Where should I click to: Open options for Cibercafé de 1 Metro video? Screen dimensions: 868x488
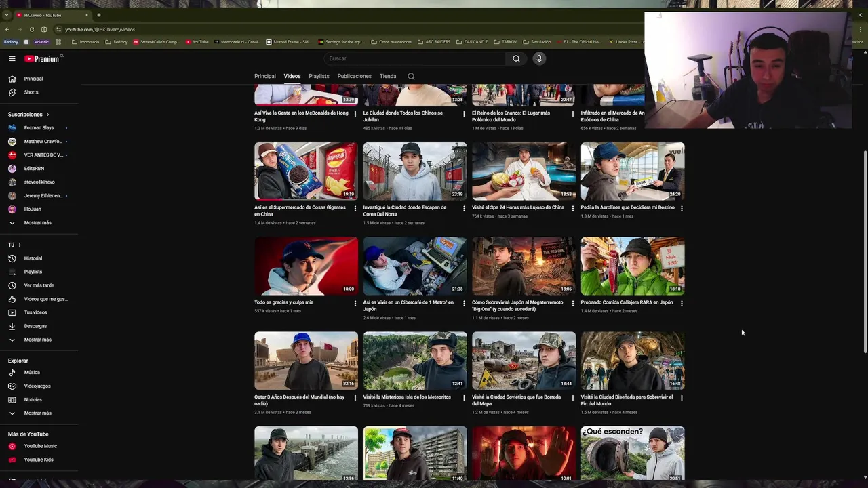point(464,303)
